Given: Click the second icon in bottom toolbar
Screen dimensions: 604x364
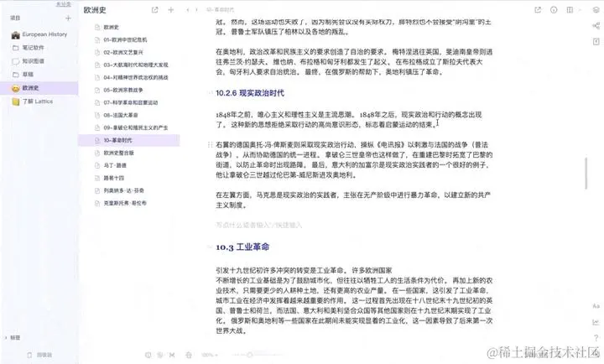Looking at the screenshot, I should (160, 355).
